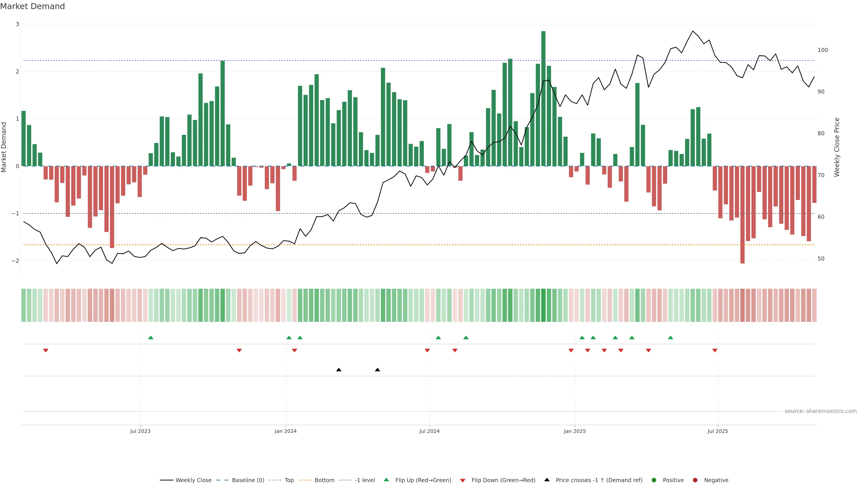
Task: Click the black Price crosses legend triangle
Action: (x=547, y=480)
